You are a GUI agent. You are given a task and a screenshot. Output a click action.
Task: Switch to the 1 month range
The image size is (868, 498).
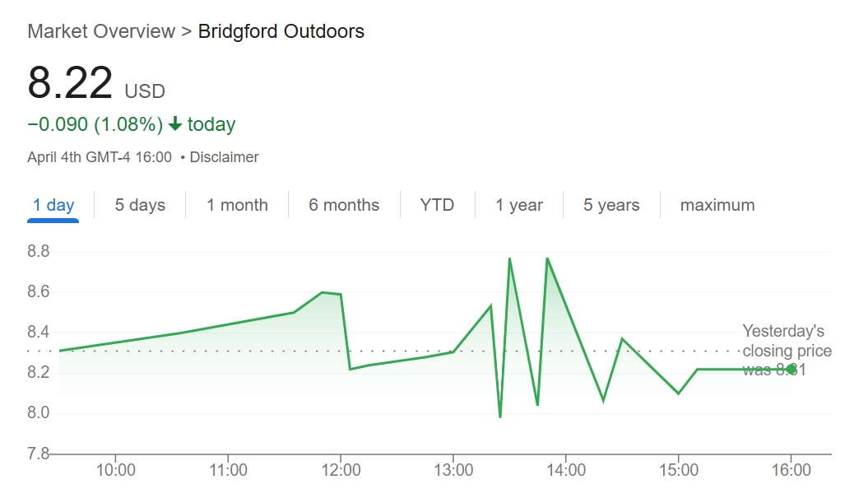click(x=238, y=205)
